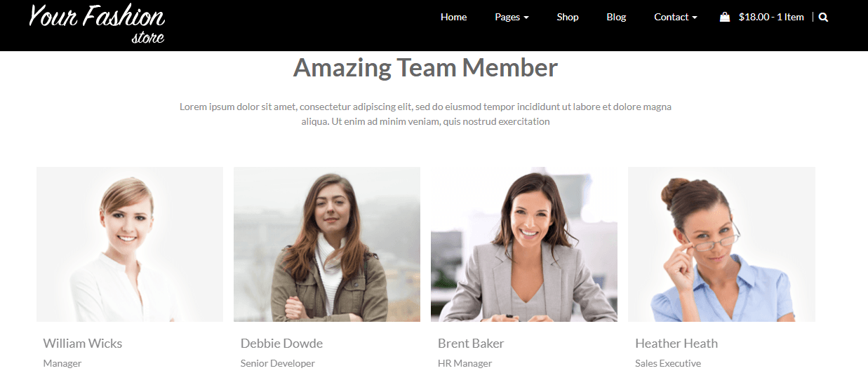Click the search magnifier icon
This screenshot has height=373, width=868.
[x=823, y=18]
